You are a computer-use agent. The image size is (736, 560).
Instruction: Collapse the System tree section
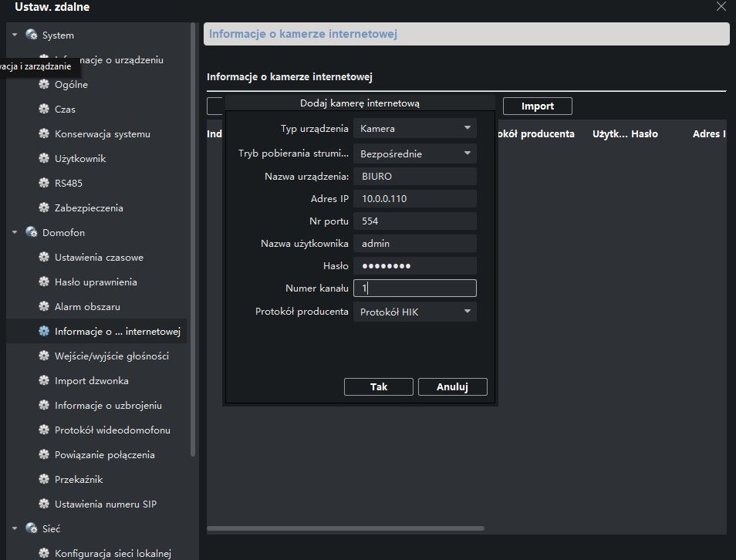click(x=14, y=35)
